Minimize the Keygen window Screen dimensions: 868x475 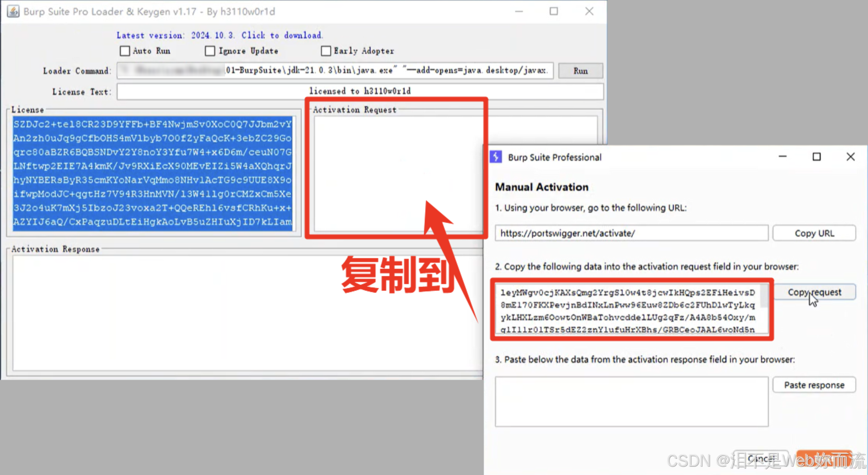pos(519,11)
